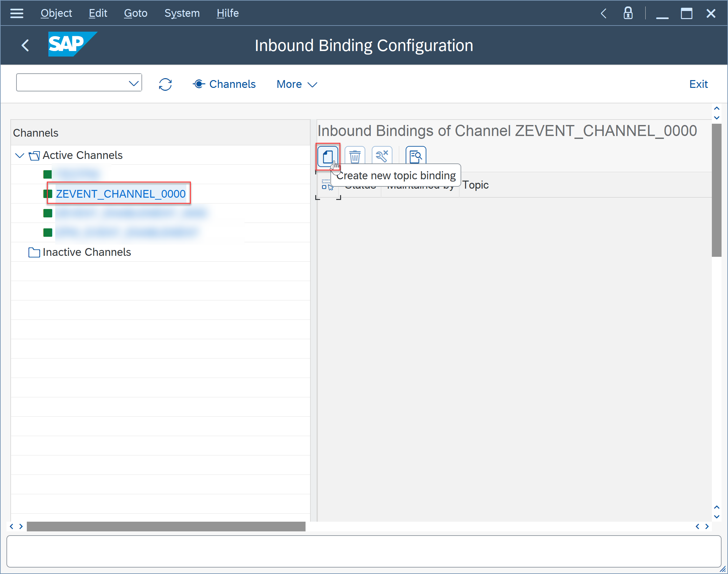Screen dimensions: 728x574
Task: Click the SAP logo
Action: [x=73, y=44]
